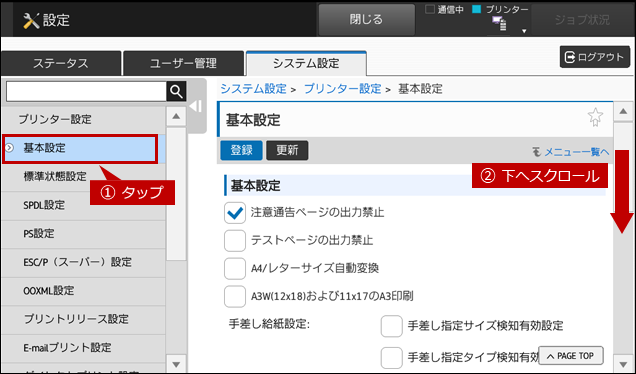Select OOXML設定 in sidebar menu
The width and height of the screenshot is (636, 374).
tap(83, 291)
